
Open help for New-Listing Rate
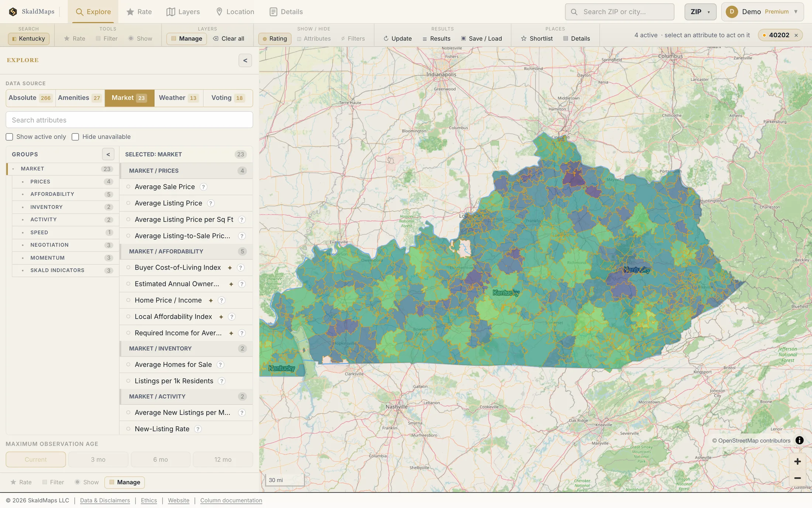pos(198,429)
